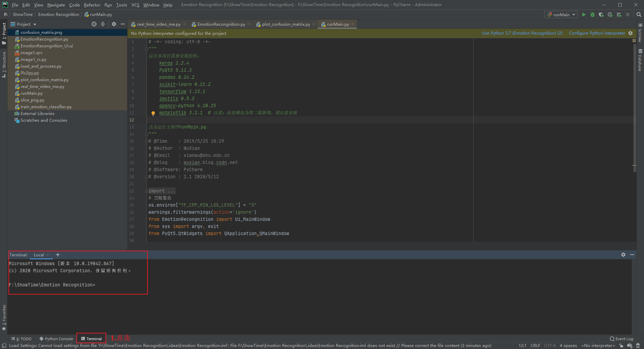Viewport: 644px width, 349px height.
Task: Toggle the Favorites side panel
Action: [x=4, y=318]
